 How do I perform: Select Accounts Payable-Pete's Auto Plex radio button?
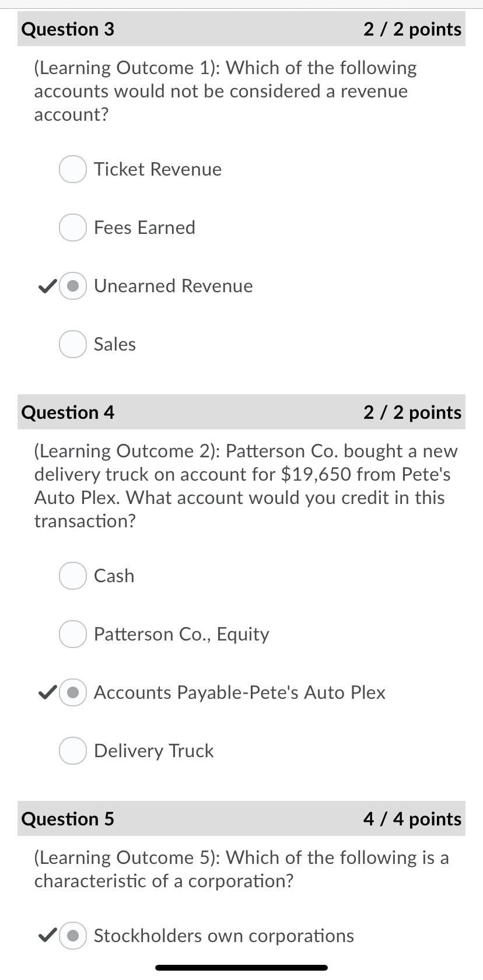[73, 692]
